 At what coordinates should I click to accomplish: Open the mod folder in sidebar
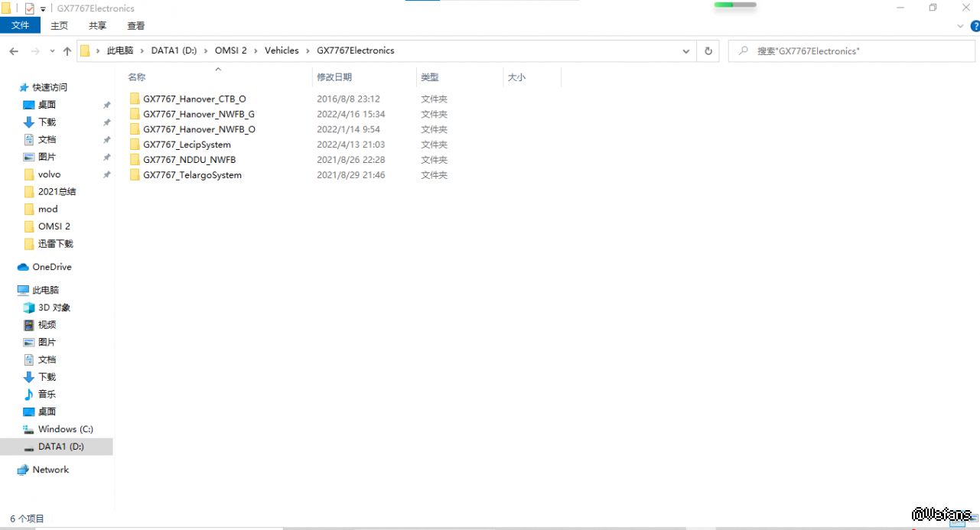click(x=47, y=209)
